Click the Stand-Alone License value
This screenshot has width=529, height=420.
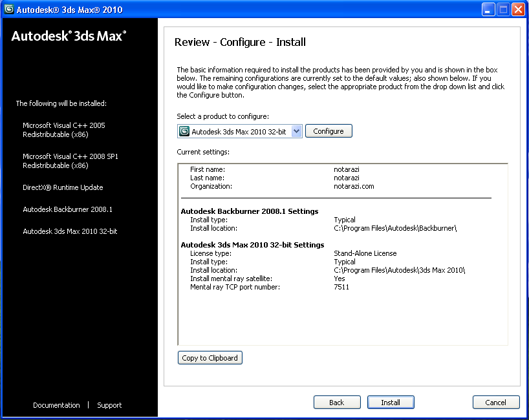coord(365,253)
